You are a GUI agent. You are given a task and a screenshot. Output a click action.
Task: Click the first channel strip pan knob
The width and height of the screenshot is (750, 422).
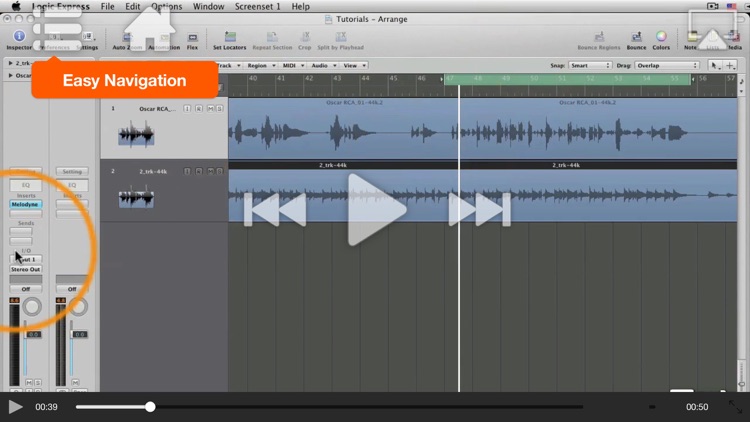coord(32,307)
